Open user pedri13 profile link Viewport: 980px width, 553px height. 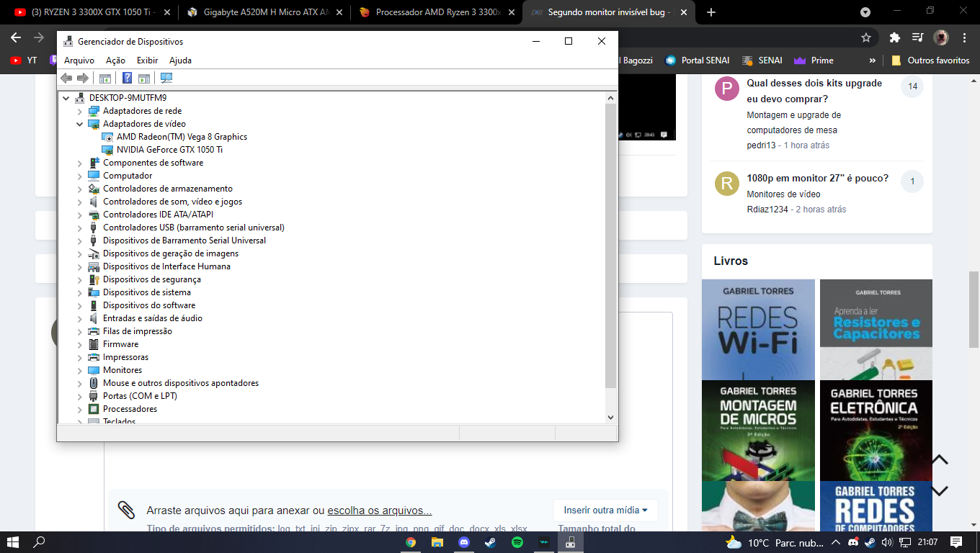(x=762, y=145)
